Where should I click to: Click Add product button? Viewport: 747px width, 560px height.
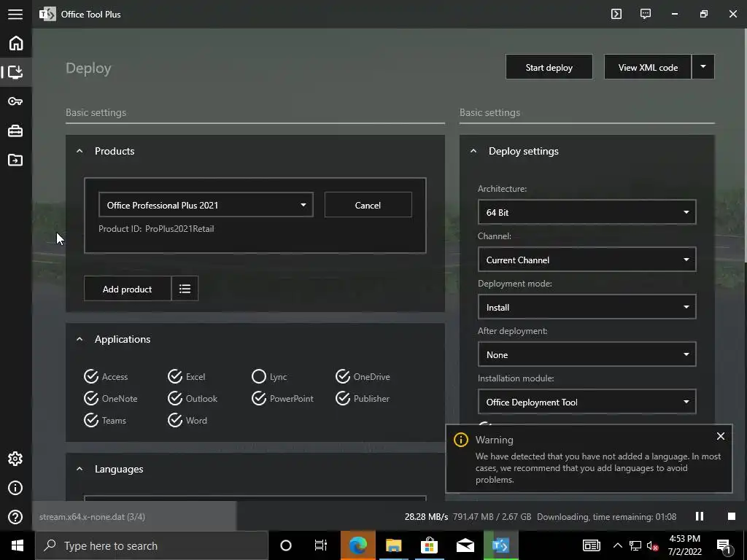tap(127, 289)
